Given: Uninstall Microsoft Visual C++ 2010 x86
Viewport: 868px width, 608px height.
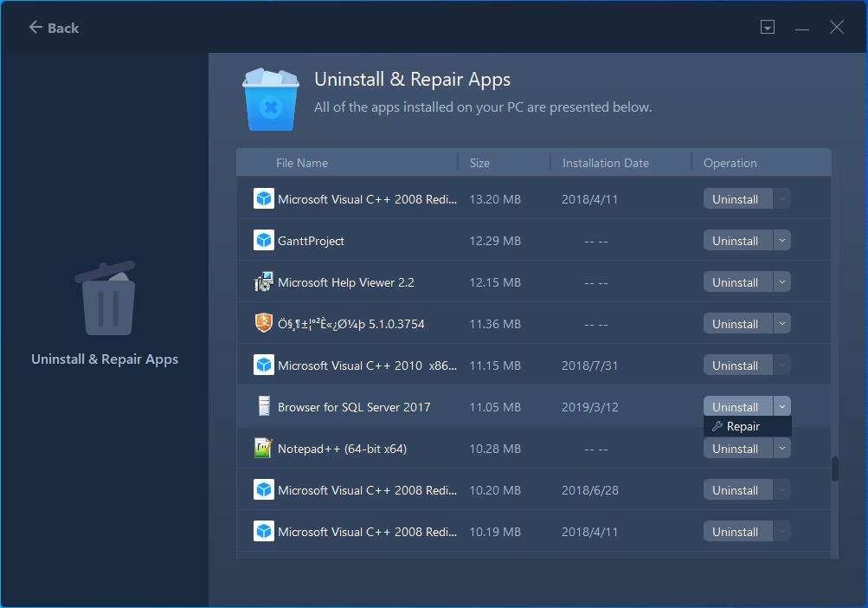Looking at the screenshot, I should [x=737, y=365].
